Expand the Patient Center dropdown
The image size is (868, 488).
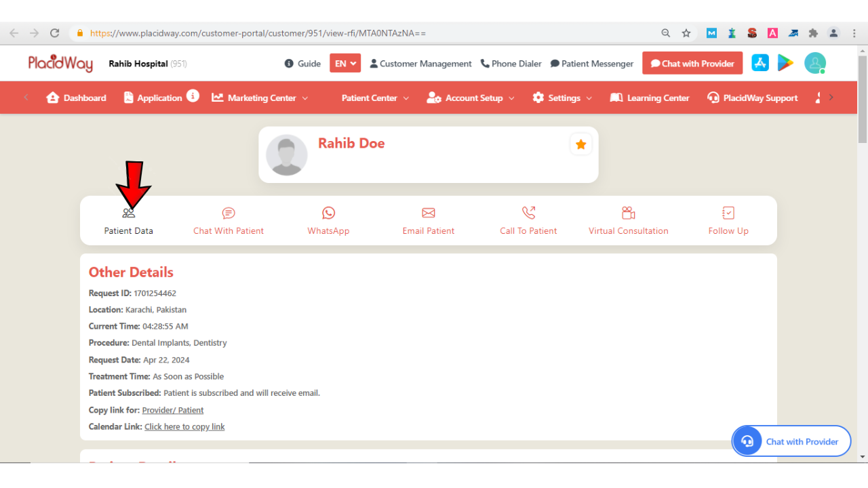coord(375,98)
